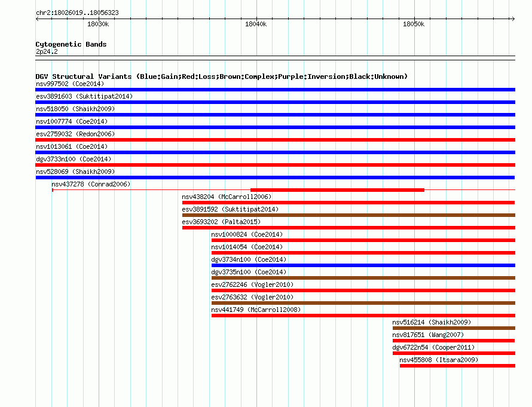The height and width of the screenshot is (407, 532).
Task: Click the brown bar beneath esv2763632
Action: point(363,303)
